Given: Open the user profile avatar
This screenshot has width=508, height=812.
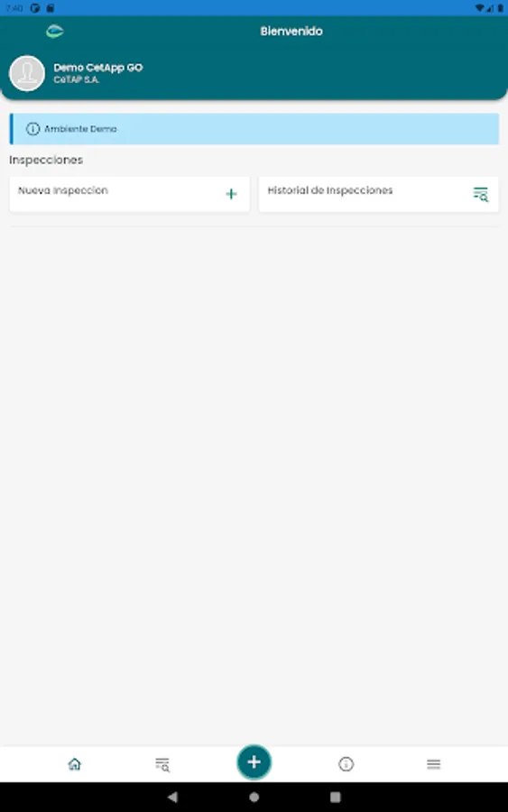Looking at the screenshot, I should coord(27,73).
